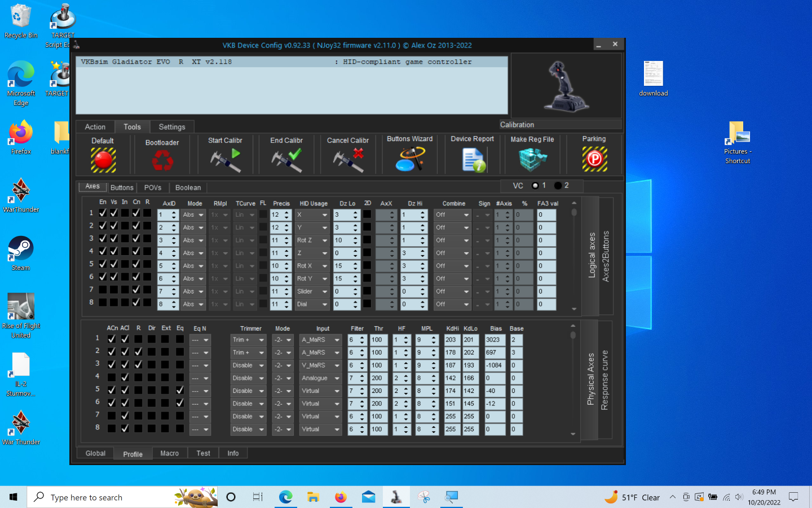The image size is (812, 508).
Task: Click the Default reset icon
Action: (103, 160)
